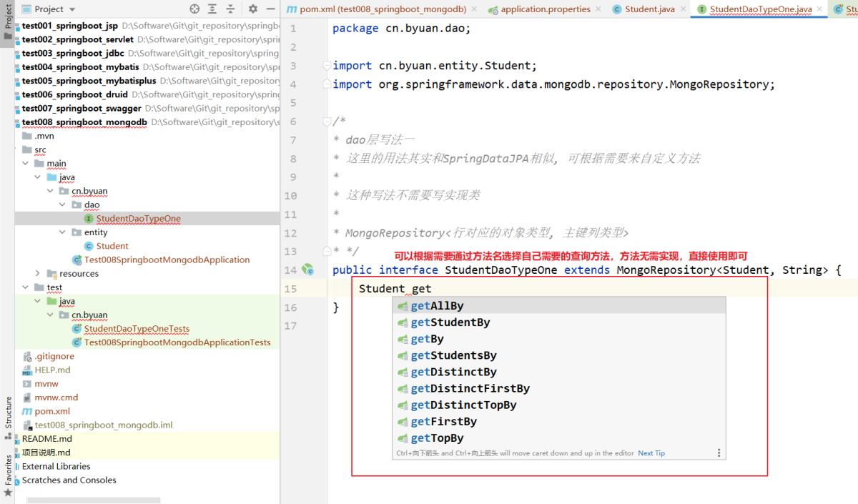Screen dimensions: 858x504
Task: Expand the resources folder
Action: 38,274
